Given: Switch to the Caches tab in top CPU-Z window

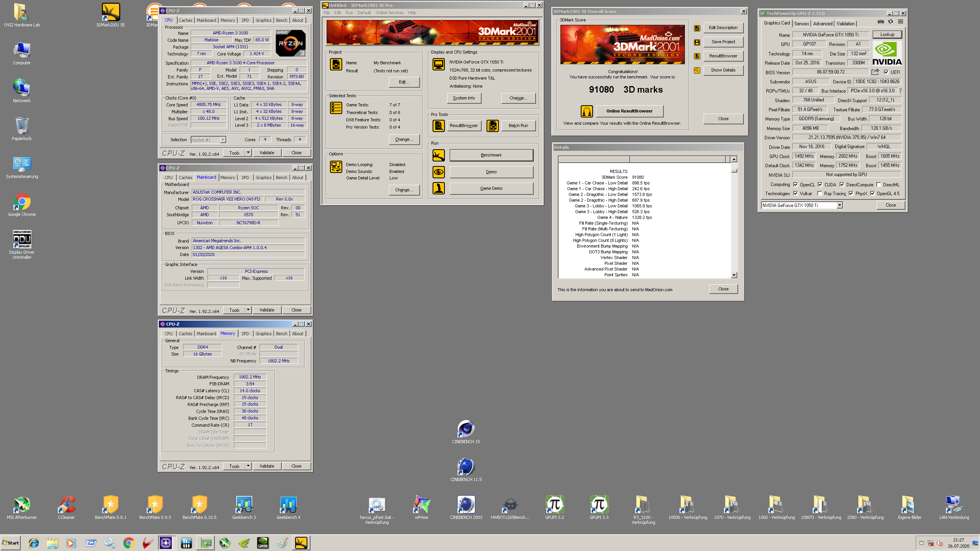Looking at the screenshot, I should 186,20.
